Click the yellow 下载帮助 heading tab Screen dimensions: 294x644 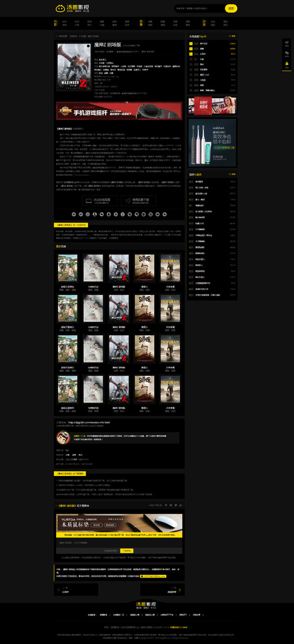[70, 474]
